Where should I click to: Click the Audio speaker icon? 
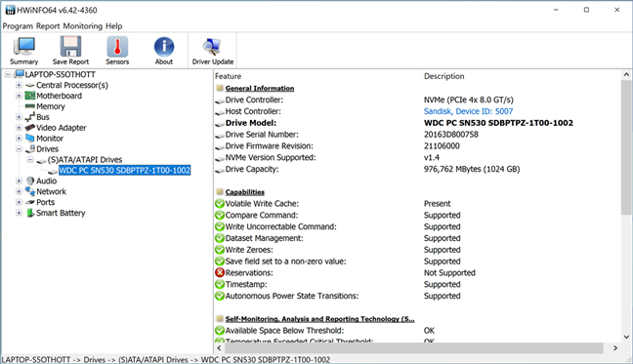[x=30, y=181]
